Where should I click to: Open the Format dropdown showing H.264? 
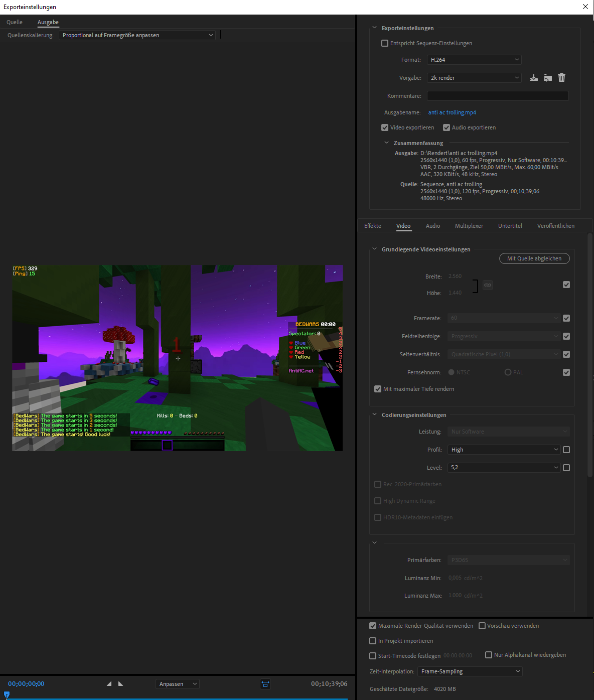point(474,60)
